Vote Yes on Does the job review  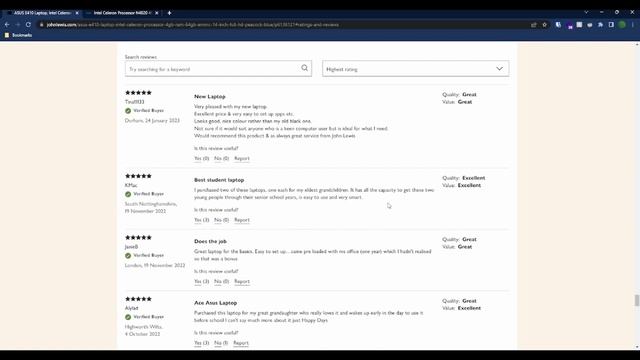click(x=201, y=282)
